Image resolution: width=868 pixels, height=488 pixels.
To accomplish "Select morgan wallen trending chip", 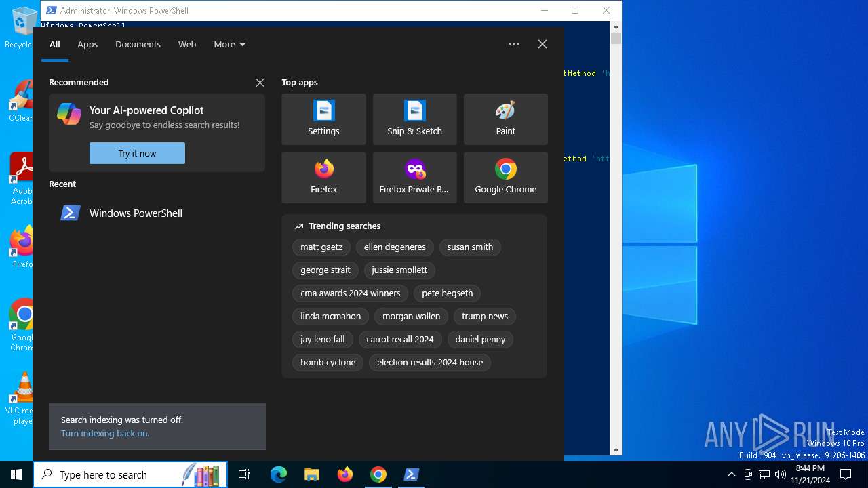I will [411, 317].
